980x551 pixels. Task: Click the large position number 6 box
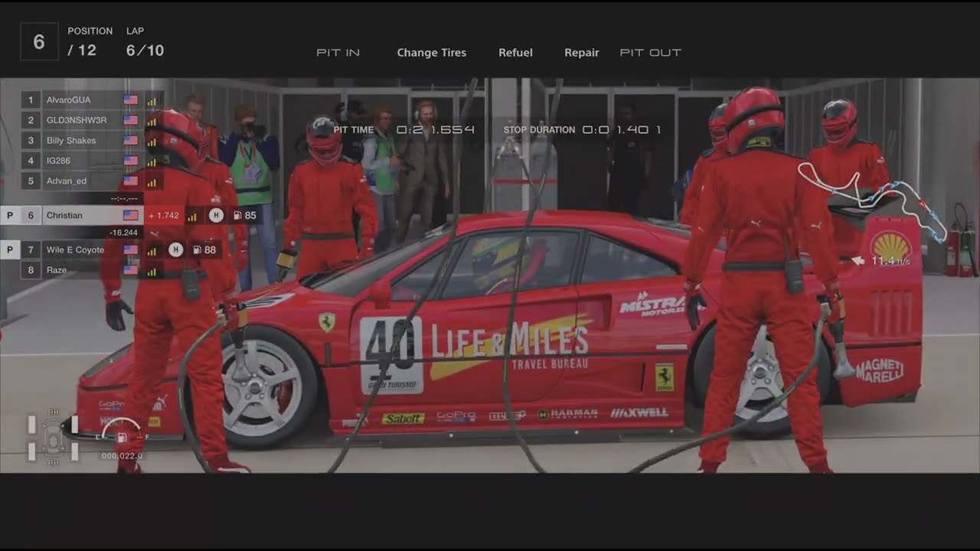point(39,42)
